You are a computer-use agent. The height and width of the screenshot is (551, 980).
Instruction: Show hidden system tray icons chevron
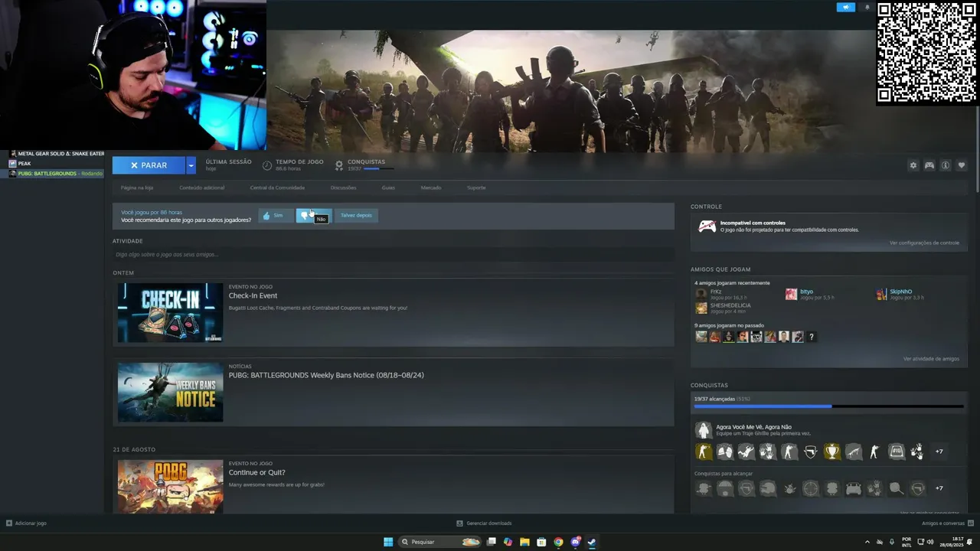tap(867, 542)
